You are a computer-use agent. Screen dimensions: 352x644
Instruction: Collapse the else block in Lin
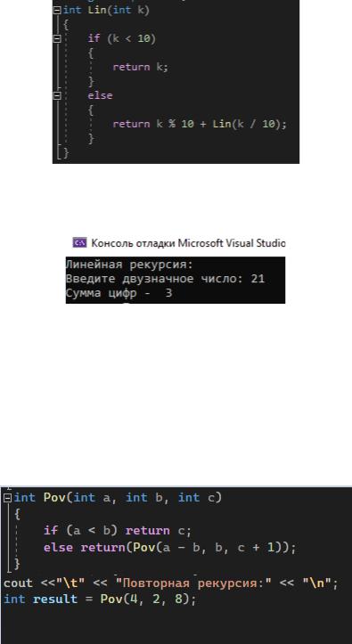pos(57,95)
